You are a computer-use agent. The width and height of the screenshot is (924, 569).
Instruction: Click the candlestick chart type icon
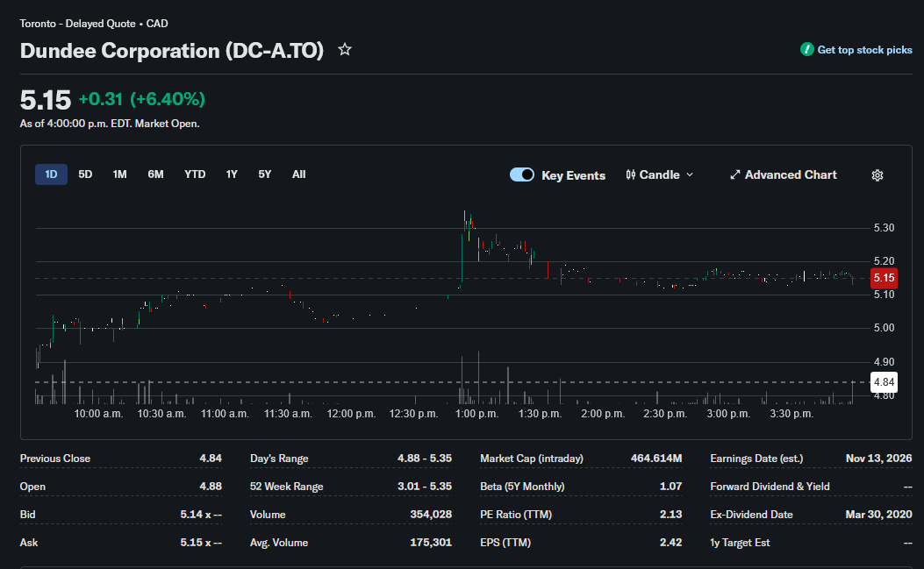631,175
